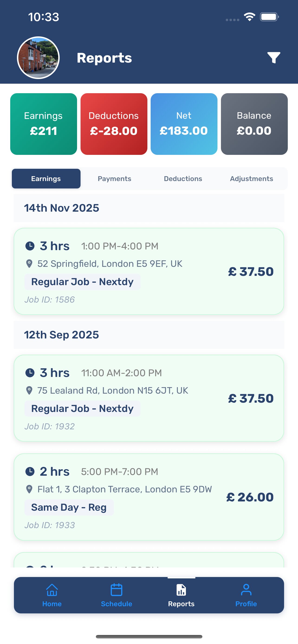298x644 pixels.
Task: Open the Profile person icon
Action: [246, 590]
